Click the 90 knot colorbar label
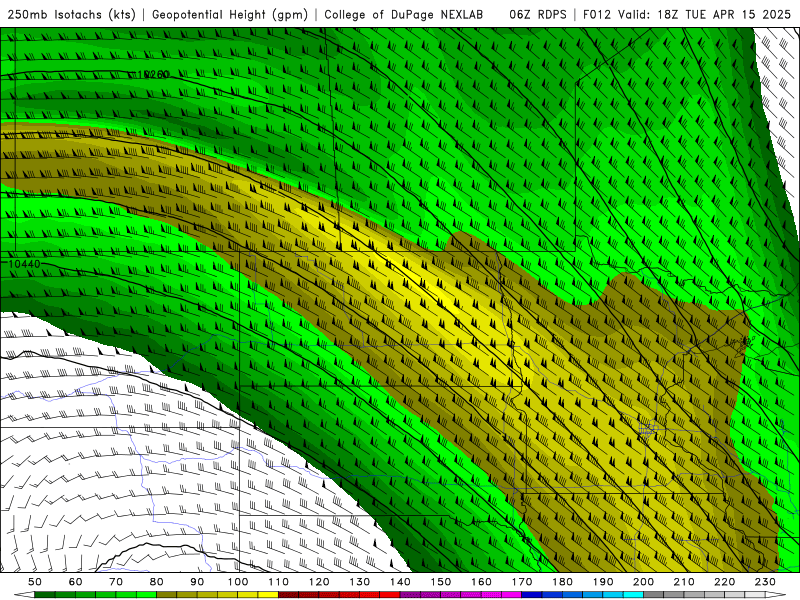 [197, 582]
